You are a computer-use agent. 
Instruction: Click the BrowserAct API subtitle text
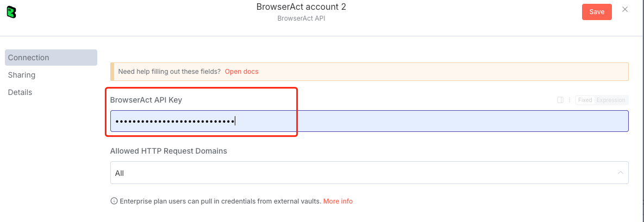pyautogui.click(x=301, y=18)
